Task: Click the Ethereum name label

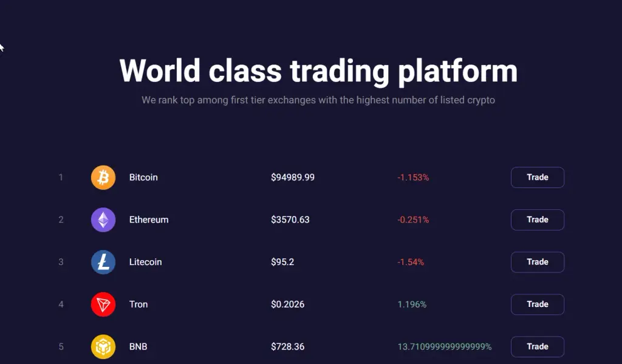Action: [x=149, y=220]
